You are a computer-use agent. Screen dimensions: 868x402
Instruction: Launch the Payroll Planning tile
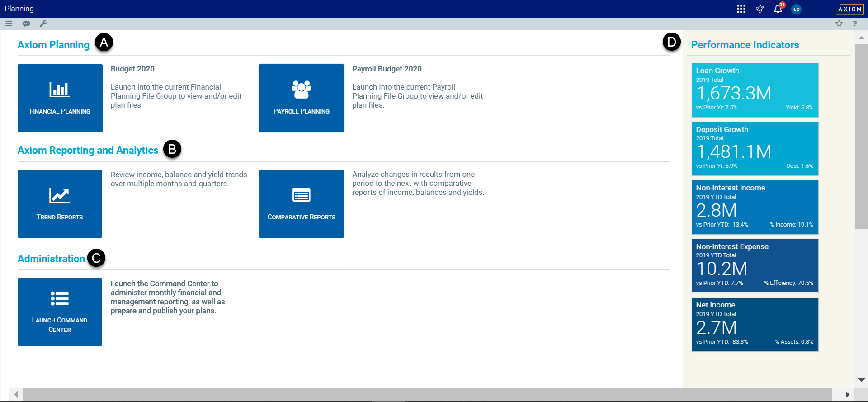tap(302, 98)
